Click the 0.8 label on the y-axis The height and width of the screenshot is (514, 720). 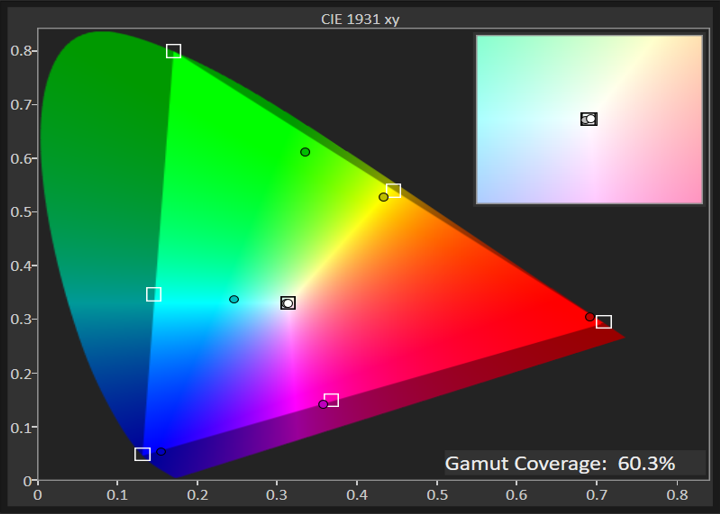[21, 50]
